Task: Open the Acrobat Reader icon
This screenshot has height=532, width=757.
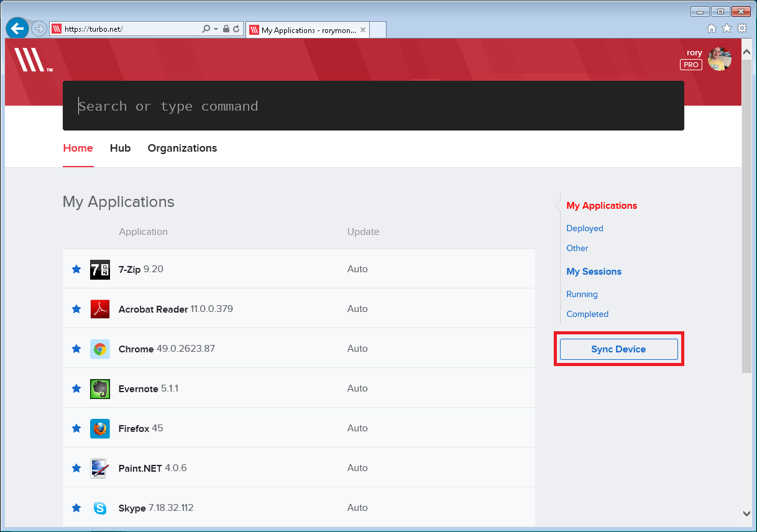Action: [99, 309]
